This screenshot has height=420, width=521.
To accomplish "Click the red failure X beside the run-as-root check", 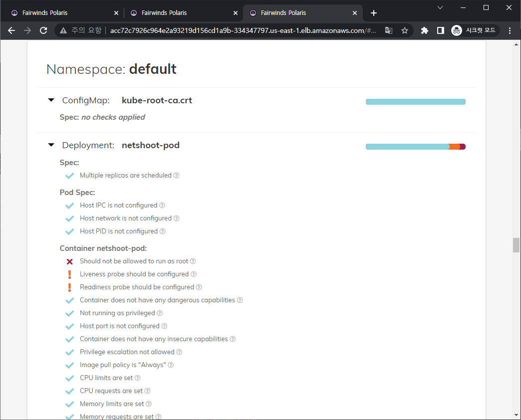I will [69, 261].
